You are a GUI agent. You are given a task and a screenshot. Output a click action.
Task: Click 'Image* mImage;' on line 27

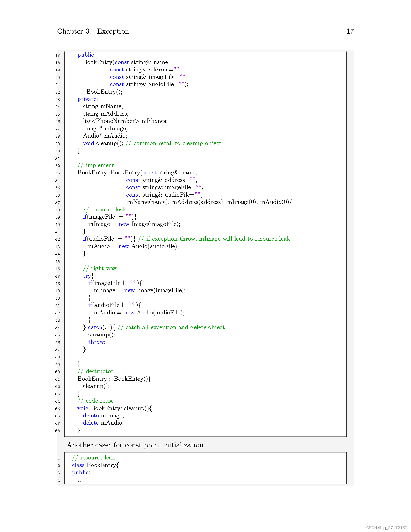[x=105, y=129]
